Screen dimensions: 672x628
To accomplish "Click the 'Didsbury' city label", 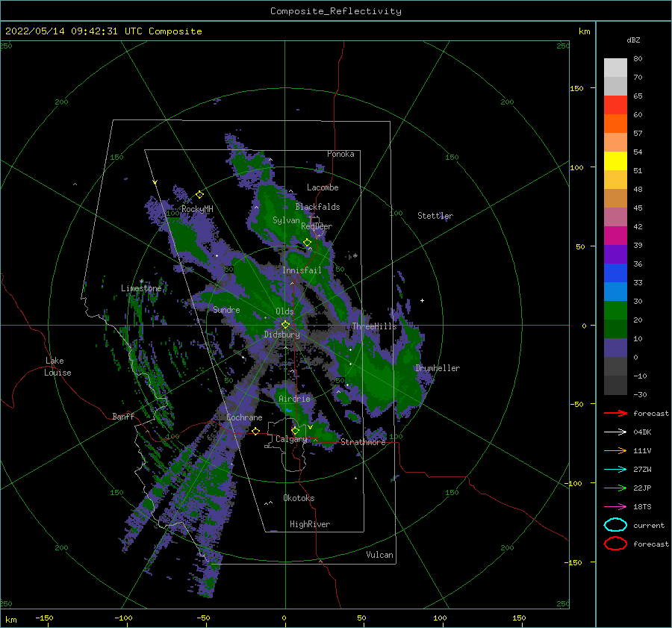I will pos(281,335).
